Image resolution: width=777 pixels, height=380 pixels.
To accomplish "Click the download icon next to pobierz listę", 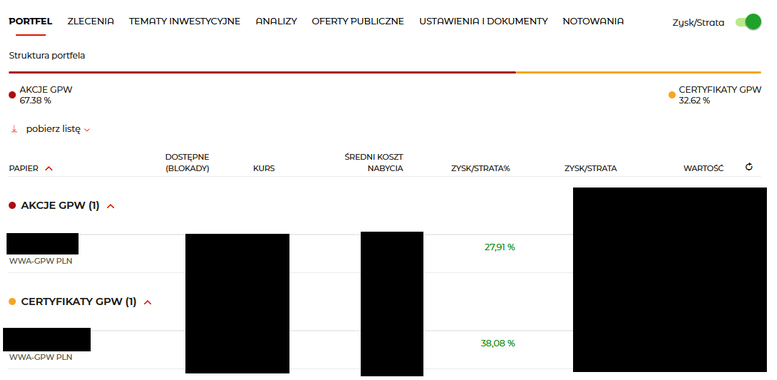I will (x=14, y=129).
